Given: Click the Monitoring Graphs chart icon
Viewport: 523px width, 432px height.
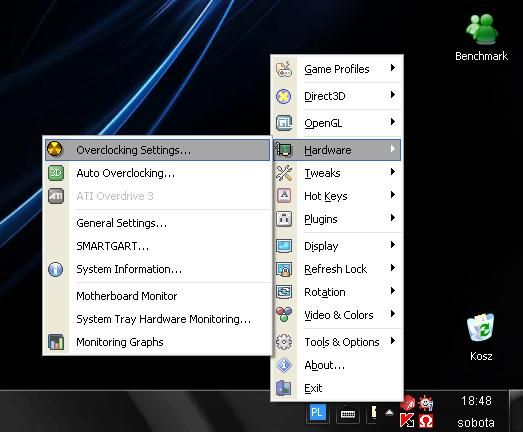Looking at the screenshot, I should click(x=56, y=342).
